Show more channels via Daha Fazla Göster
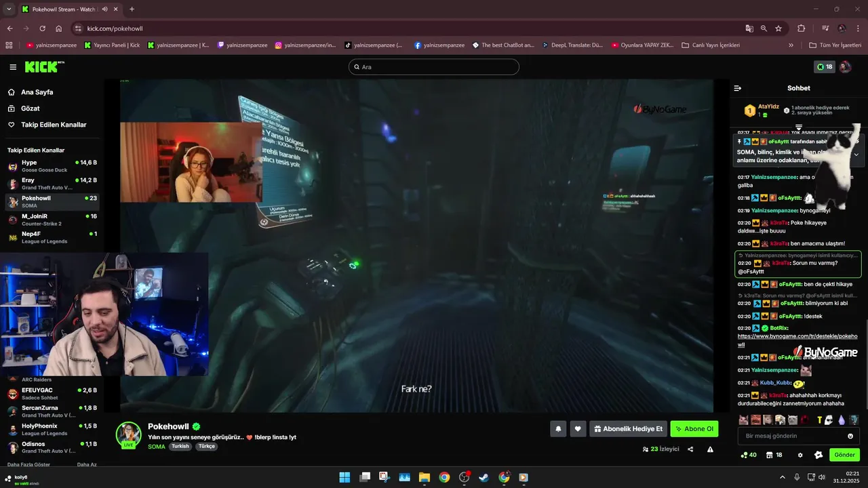Viewport: 868px width, 488px height. 28,464
